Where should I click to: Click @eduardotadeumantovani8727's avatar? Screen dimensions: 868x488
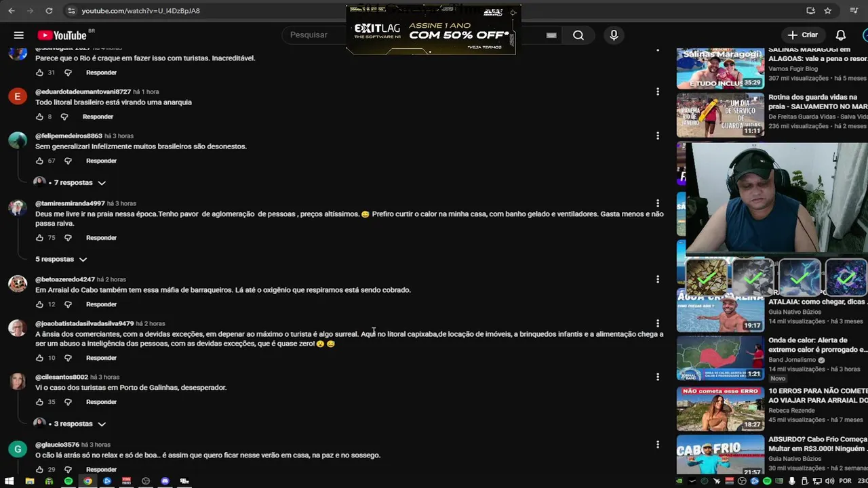[x=18, y=96]
